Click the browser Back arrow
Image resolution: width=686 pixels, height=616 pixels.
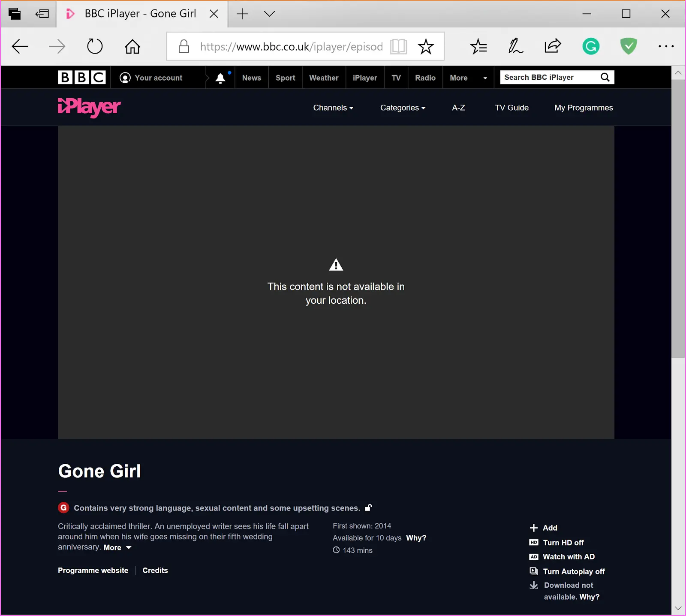(20, 46)
